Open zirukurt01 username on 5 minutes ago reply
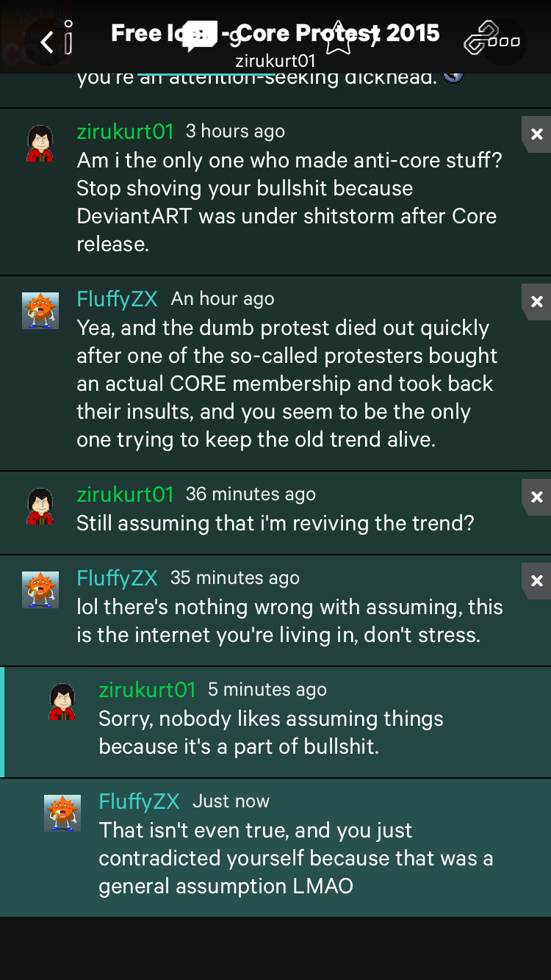The width and height of the screenshot is (551, 980). point(147,690)
